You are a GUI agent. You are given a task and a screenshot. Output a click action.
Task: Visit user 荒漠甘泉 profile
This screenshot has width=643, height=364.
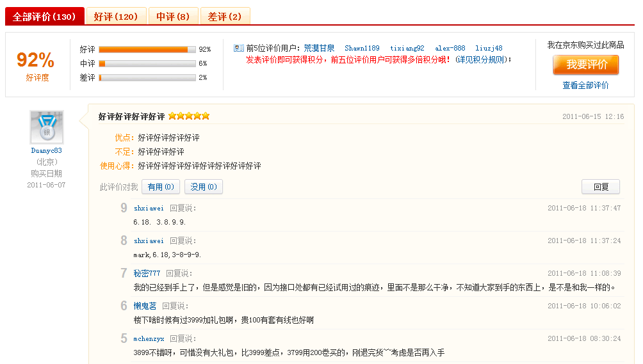[x=319, y=48]
